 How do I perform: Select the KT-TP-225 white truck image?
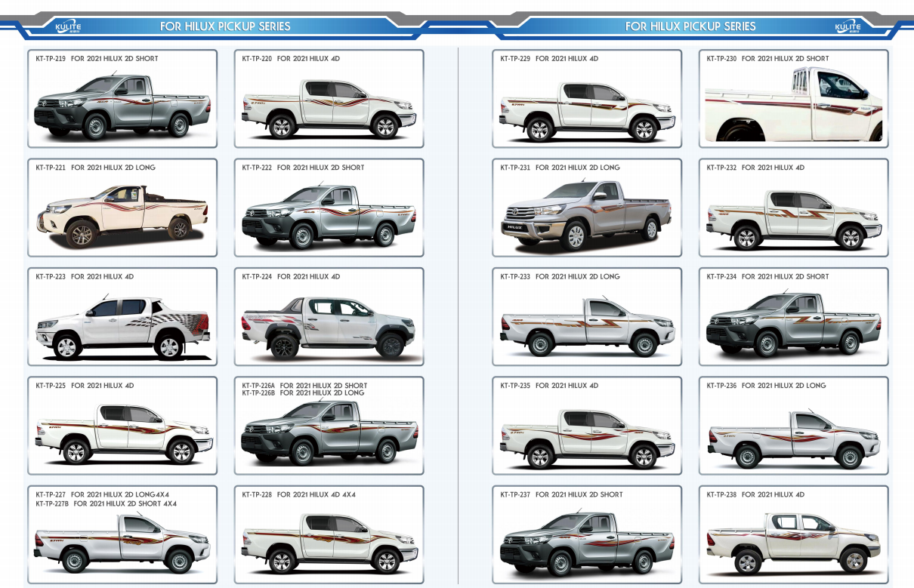[x=122, y=434]
